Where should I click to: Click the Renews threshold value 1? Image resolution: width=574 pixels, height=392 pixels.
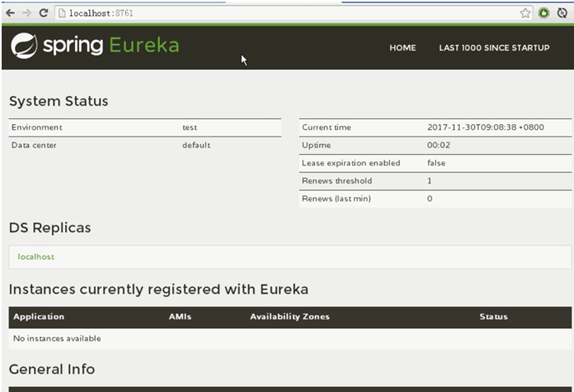[x=429, y=181]
